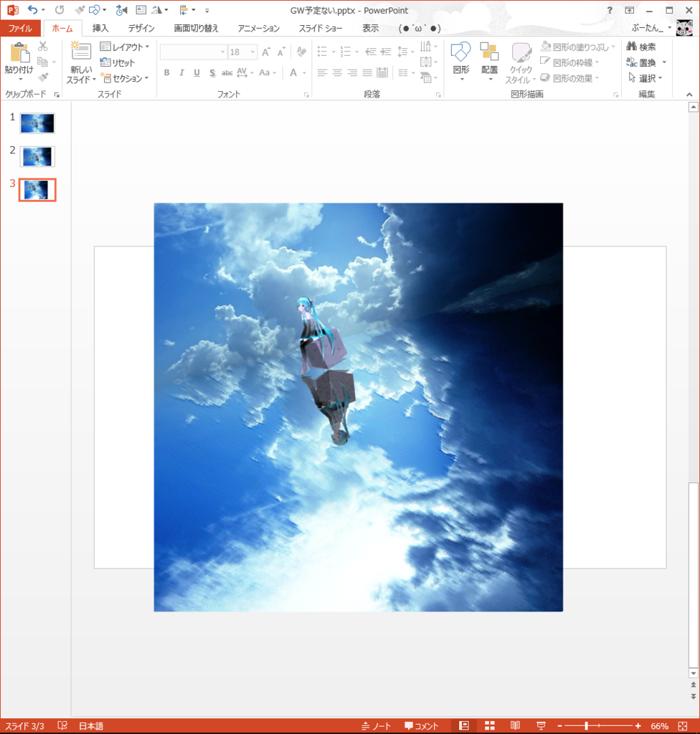
Task: Toggle strikethrough abc button
Action: pyautogui.click(x=227, y=72)
